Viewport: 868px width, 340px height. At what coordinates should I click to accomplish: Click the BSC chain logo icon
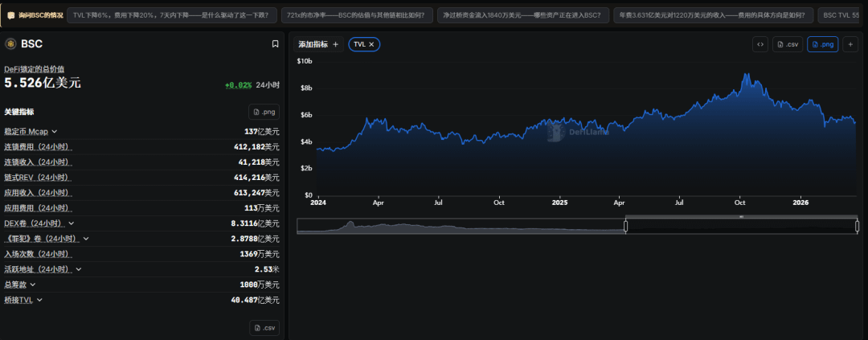[x=10, y=44]
